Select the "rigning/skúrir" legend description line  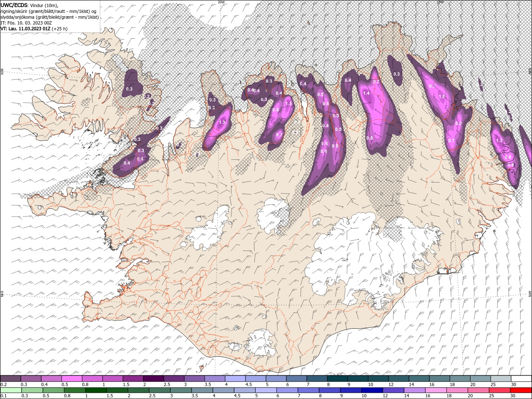click(49, 11)
